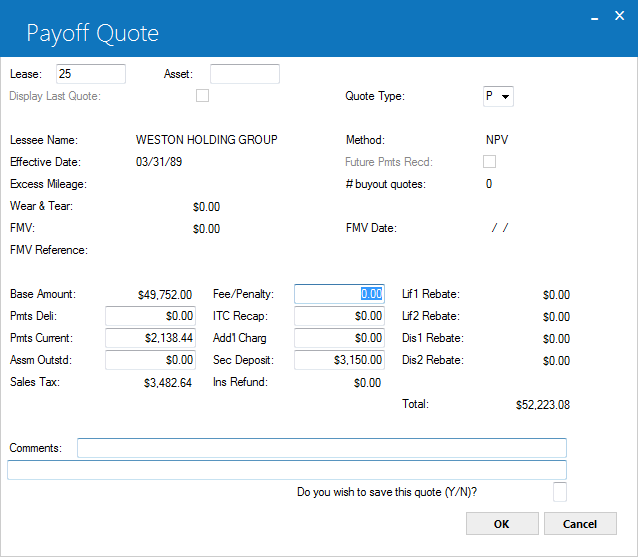Click the first Comments text field
This screenshot has width=638, height=557.
point(322,448)
